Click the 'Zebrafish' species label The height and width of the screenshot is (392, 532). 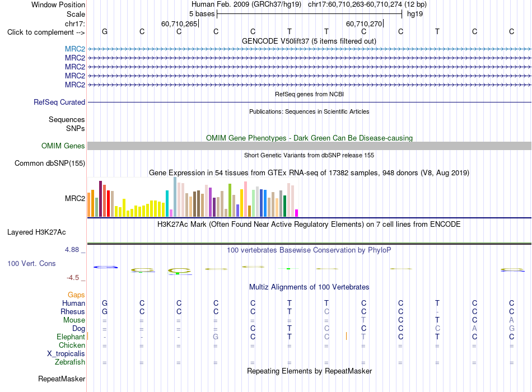tap(70, 362)
